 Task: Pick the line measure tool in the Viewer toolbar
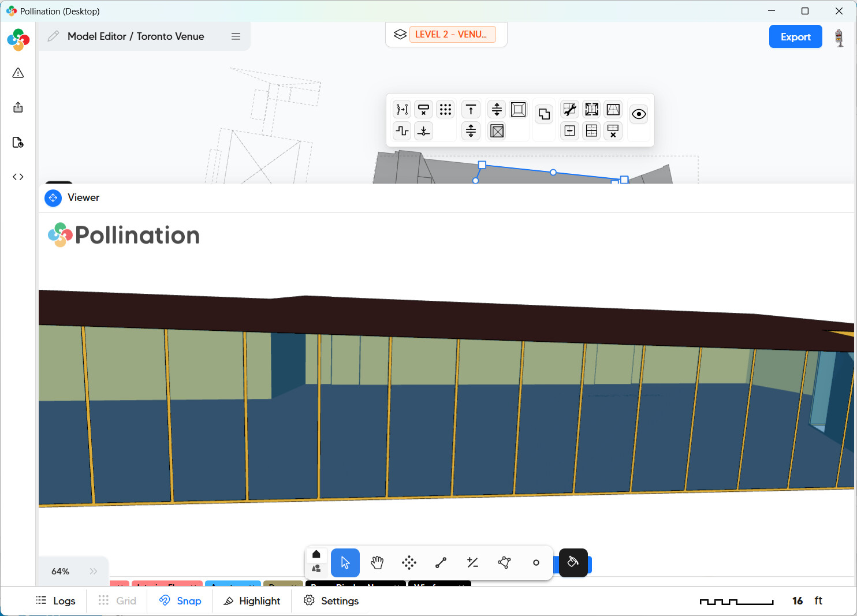coord(441,562)
